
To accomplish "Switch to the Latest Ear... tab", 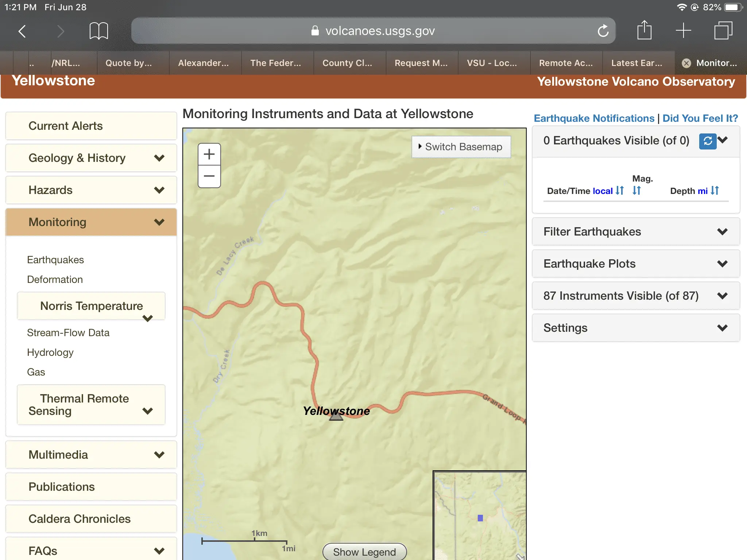I will (x=636, y=63).
